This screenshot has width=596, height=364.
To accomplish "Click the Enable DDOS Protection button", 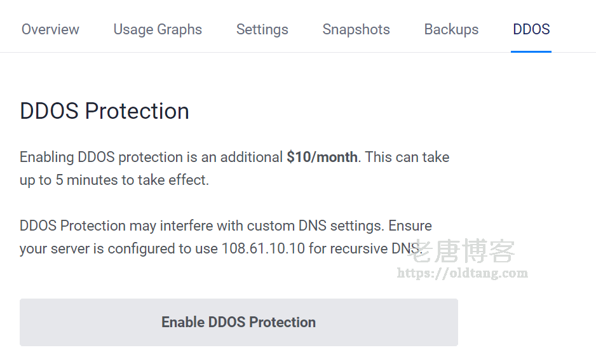I will point(239,322).
